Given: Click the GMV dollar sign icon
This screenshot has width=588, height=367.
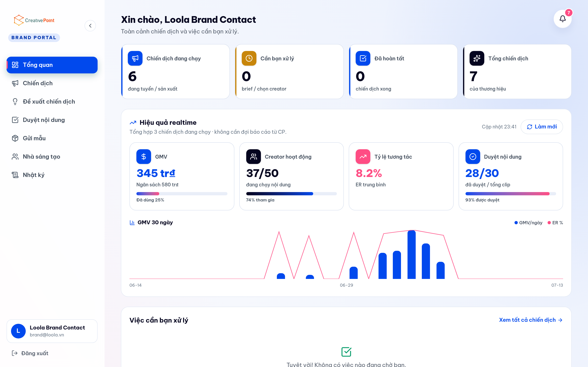Looking at the screenshot, I should [144, 157].
